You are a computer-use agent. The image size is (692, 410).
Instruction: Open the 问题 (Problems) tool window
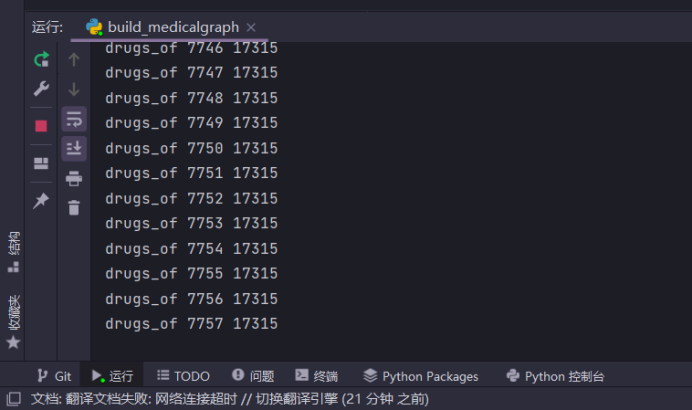[253, 376]
